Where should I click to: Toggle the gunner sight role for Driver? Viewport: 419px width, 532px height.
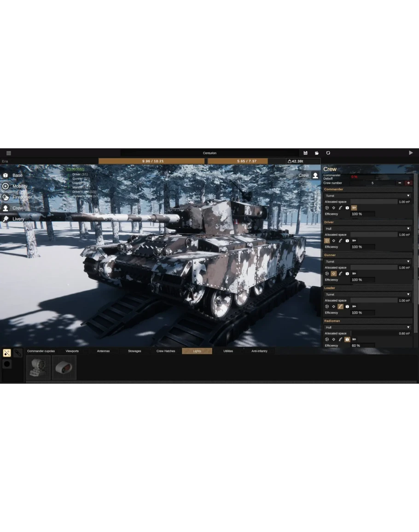coord(334,240)
